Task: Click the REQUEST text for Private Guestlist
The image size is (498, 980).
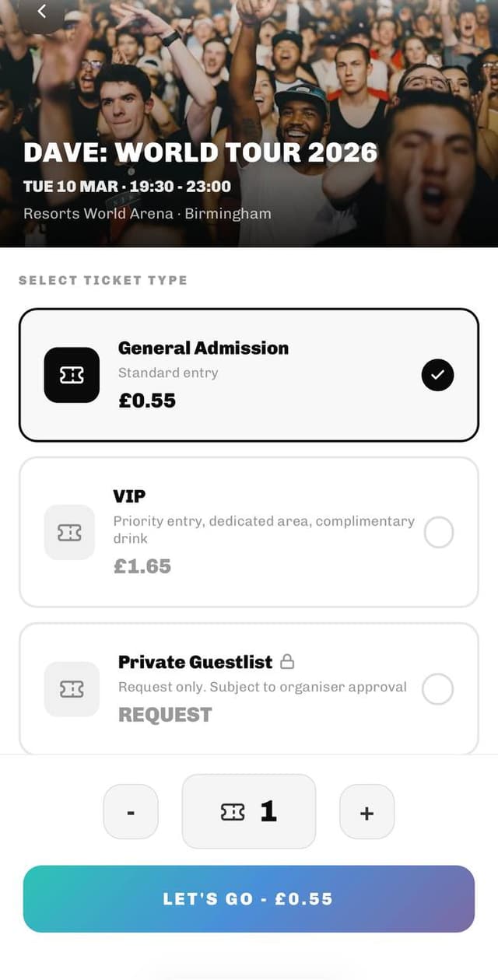Action: click(x=165, y=715)
